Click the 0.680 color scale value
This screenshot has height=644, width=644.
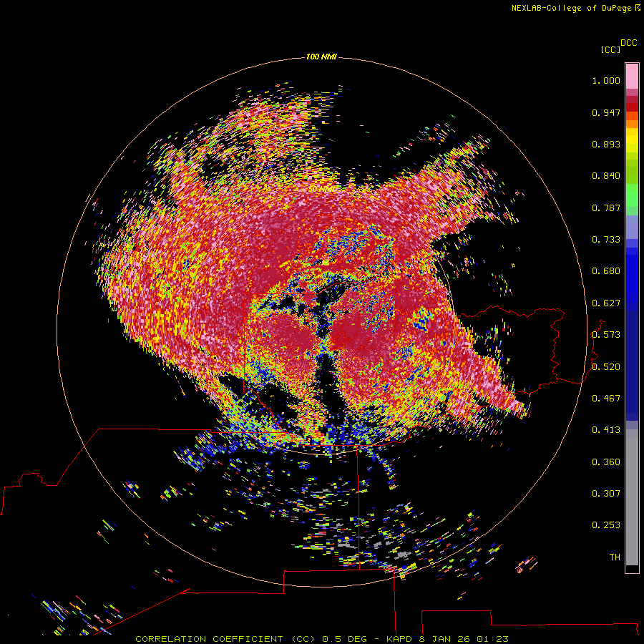(606, 271)
